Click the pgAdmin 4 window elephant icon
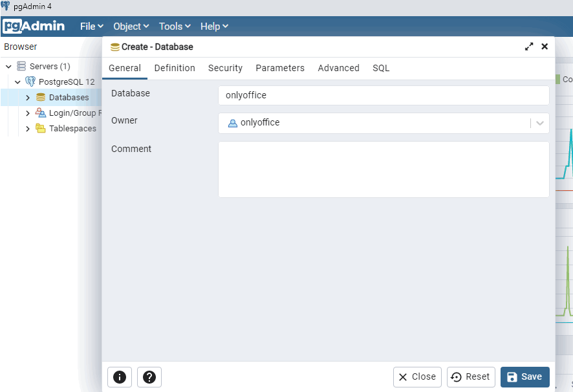Screen dimensions: 573x392 5,6
